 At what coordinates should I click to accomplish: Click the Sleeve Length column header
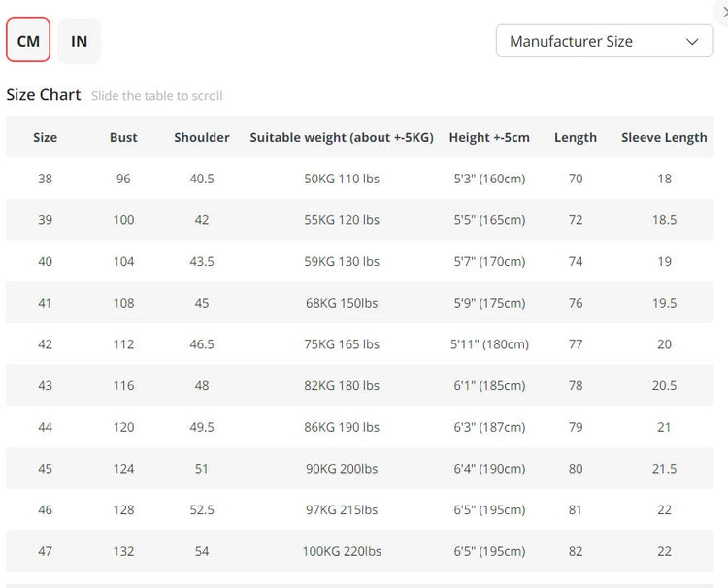click(664, 137)
